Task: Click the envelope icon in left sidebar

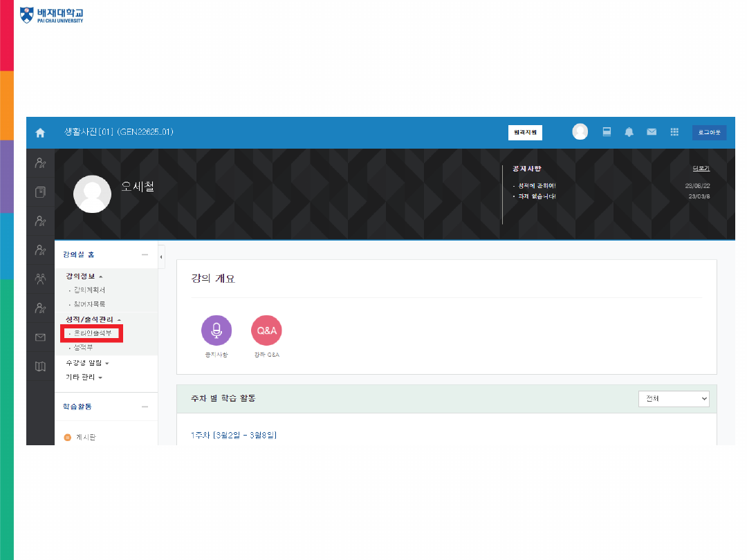Action: 41,337
